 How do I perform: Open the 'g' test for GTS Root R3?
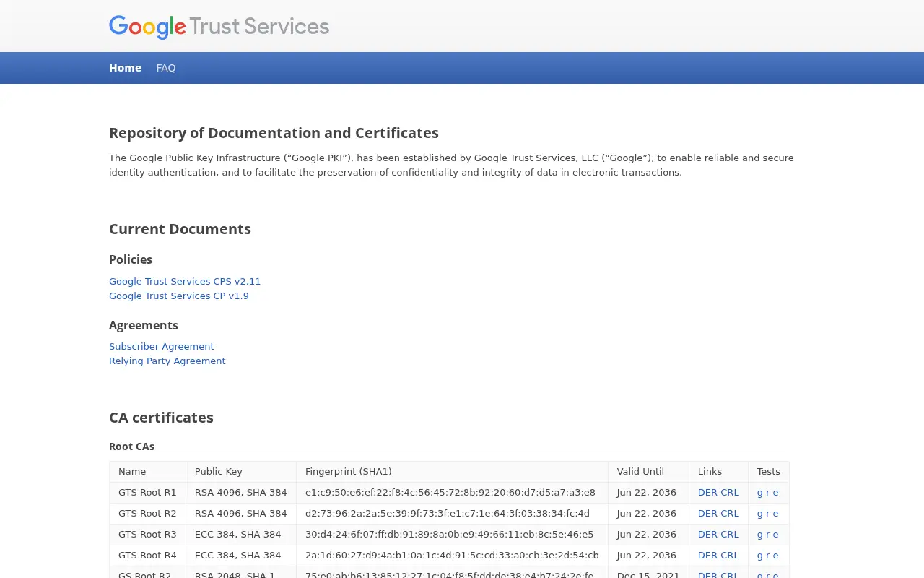[x=760, y=535]
